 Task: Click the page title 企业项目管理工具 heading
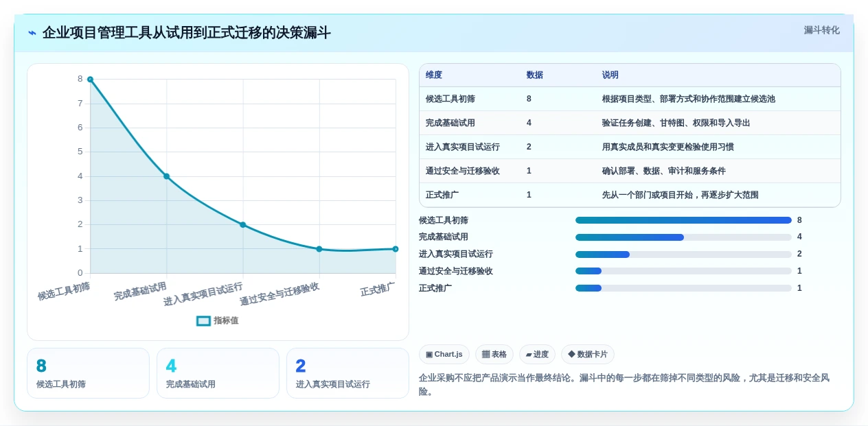click(186, 32)
